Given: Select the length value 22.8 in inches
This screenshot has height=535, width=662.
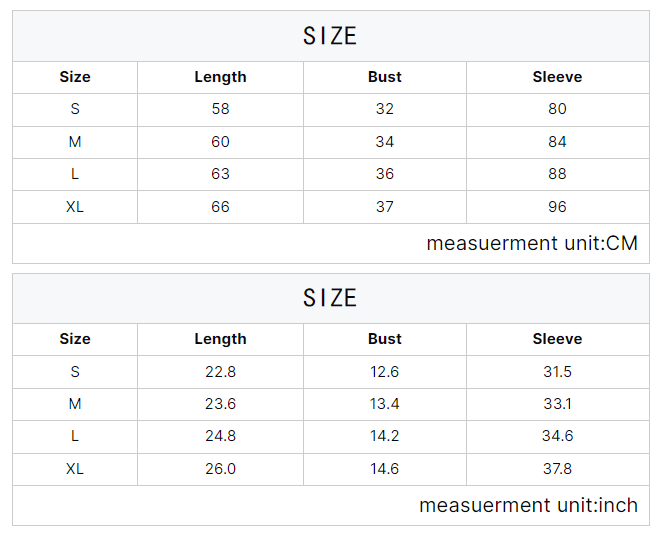Looking at the screenshot, I should [220, 372].
